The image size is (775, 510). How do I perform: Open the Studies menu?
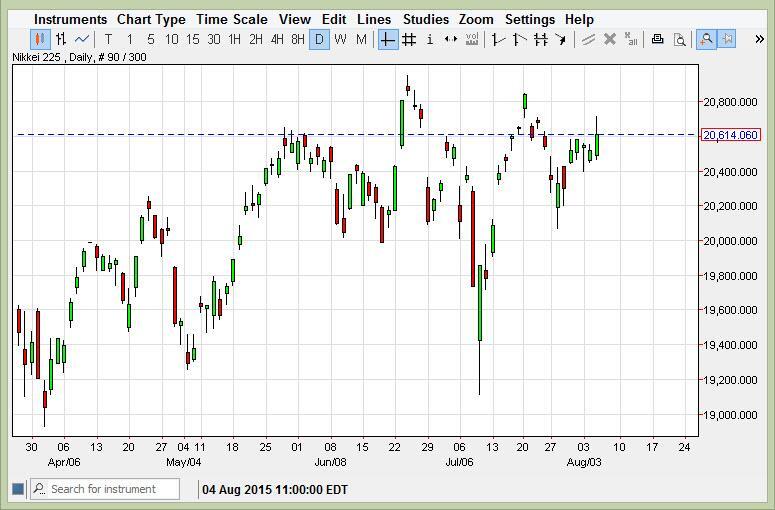click(x=425, y=19)
